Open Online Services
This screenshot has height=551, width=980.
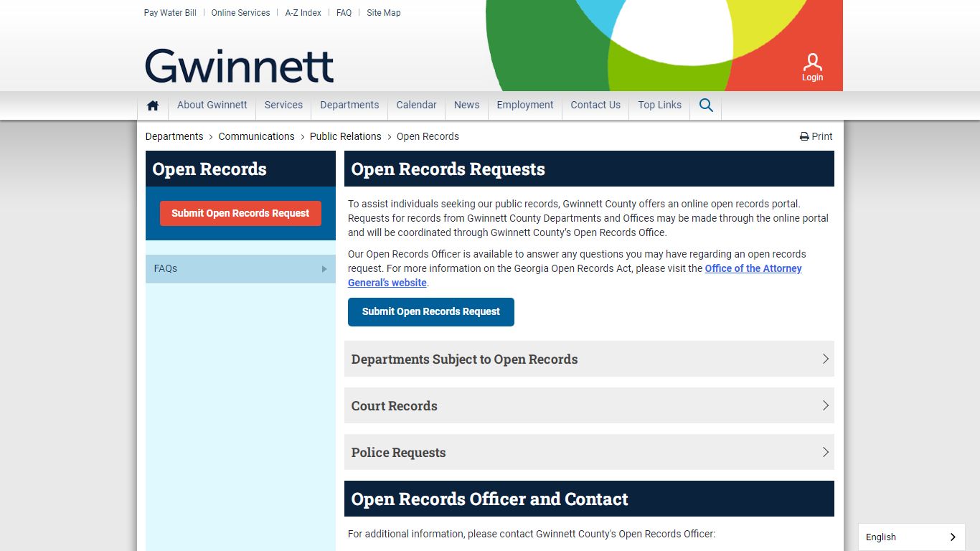[240, 13]
